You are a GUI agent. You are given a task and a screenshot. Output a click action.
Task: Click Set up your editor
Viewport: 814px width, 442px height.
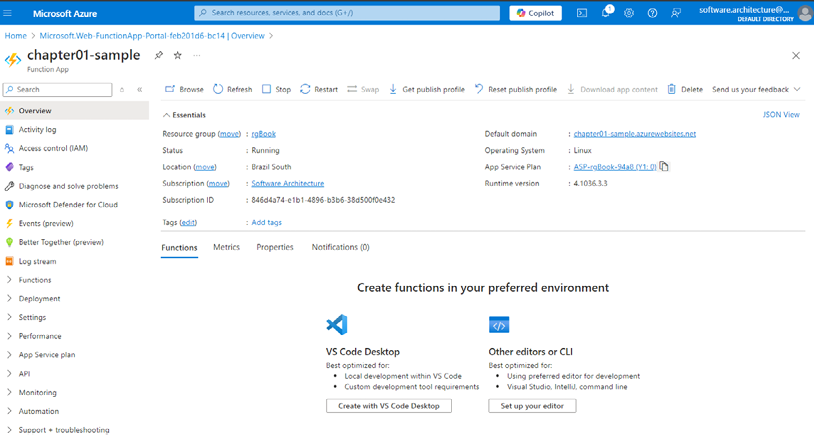[x=532, y=406]
